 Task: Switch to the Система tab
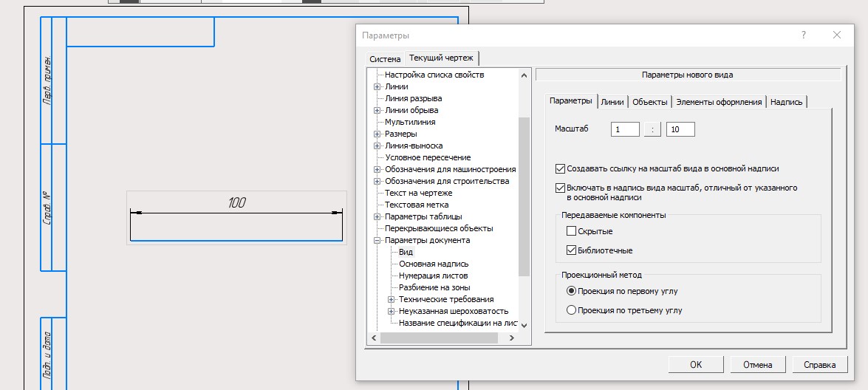click(x=385, y=59)
